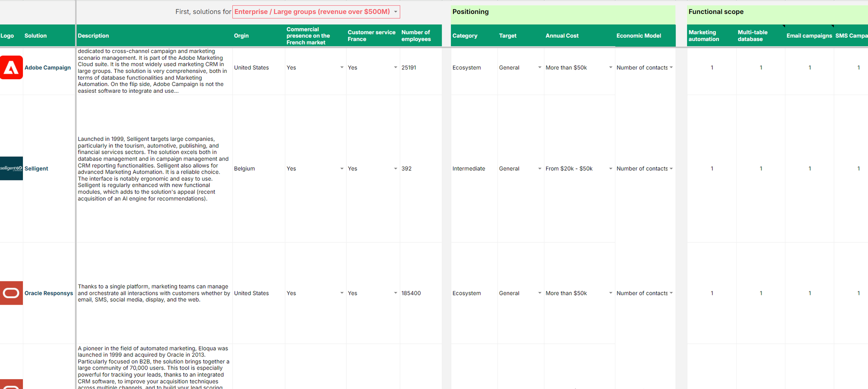The height and width of the screenshot is (389, 868).
Task: Open Selligent Economic Model dropdown arrow
Action: pos(671,169)
